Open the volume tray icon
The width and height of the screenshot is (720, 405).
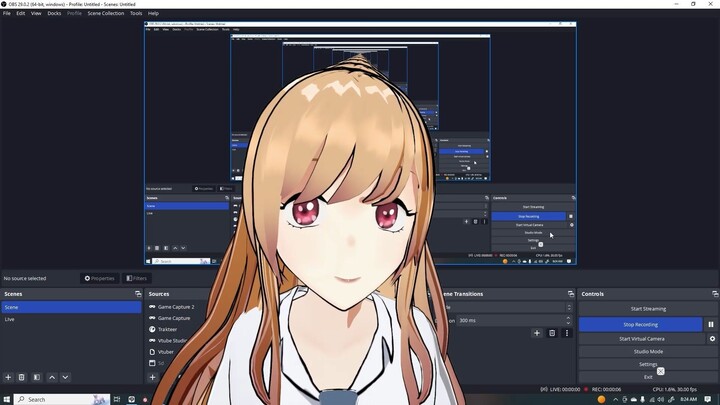(x=661, y=399)
